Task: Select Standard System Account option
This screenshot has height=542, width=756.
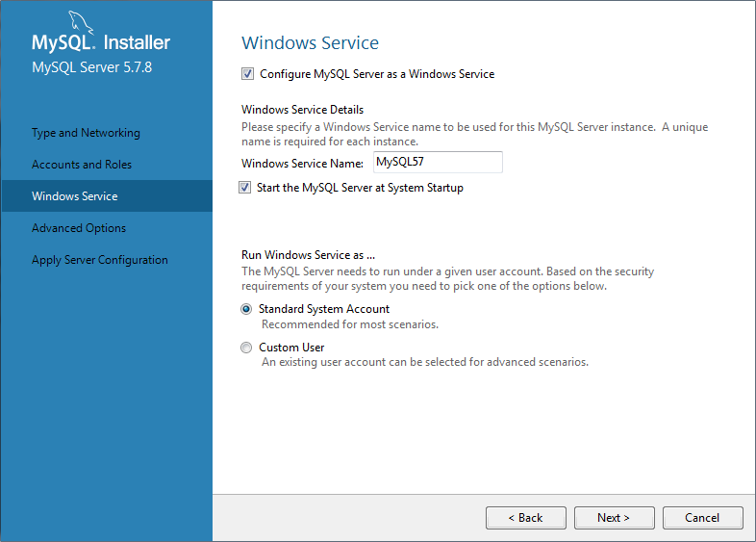Action: 246,309
